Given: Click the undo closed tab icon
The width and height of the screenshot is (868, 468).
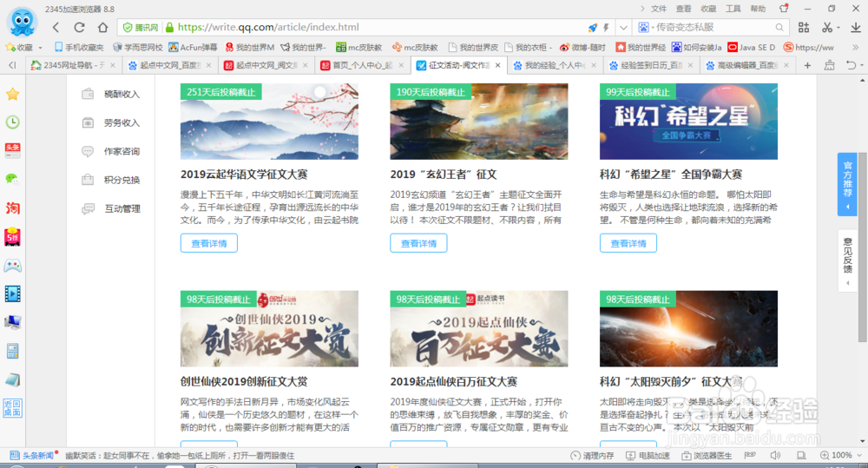Looking at the screenshot, I should tap(851, 65).
